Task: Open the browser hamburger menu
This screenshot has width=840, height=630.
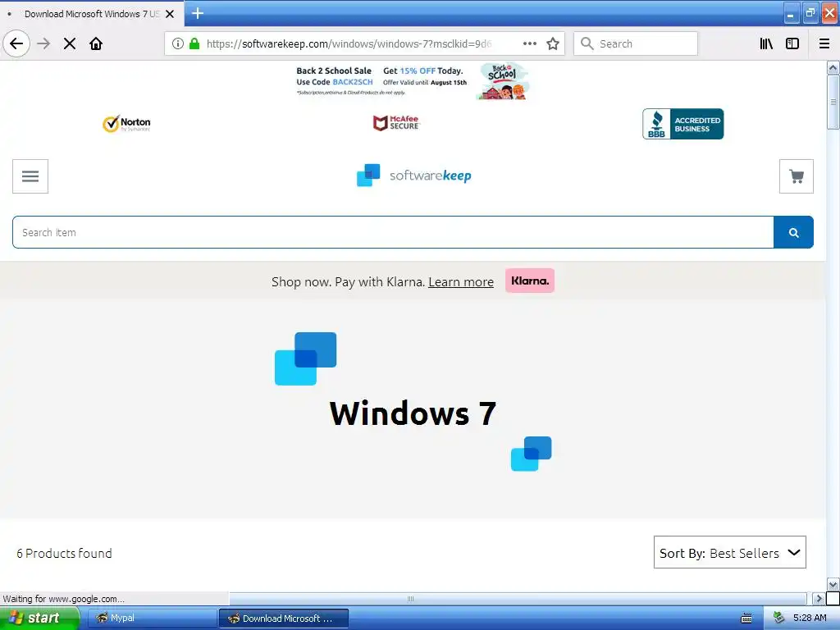Action: 824,44
